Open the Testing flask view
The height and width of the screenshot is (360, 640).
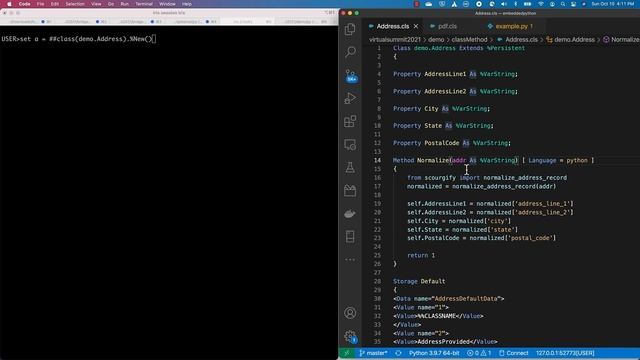[x=350, y=167]
